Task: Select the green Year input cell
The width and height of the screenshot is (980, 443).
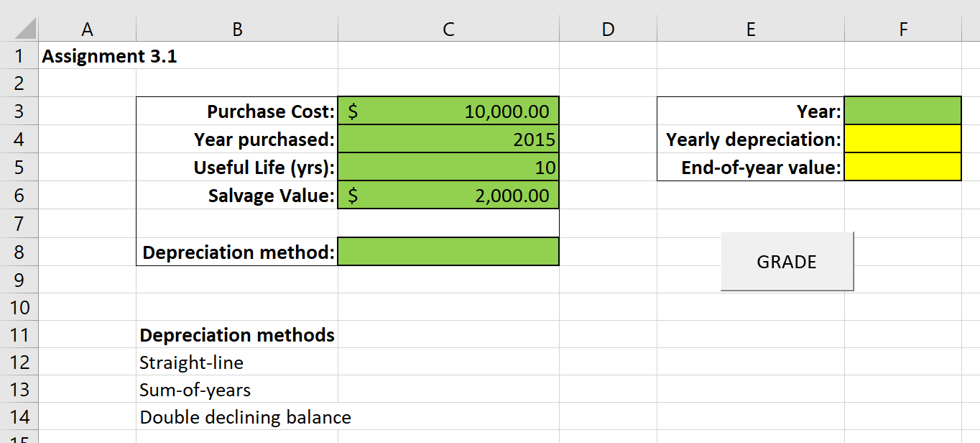Action: (x=902, y=111)
